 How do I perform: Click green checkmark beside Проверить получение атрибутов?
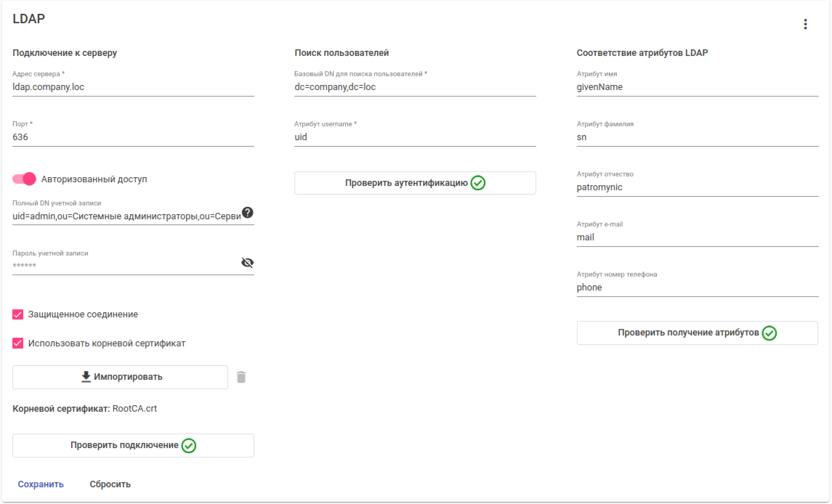point(769,333)
